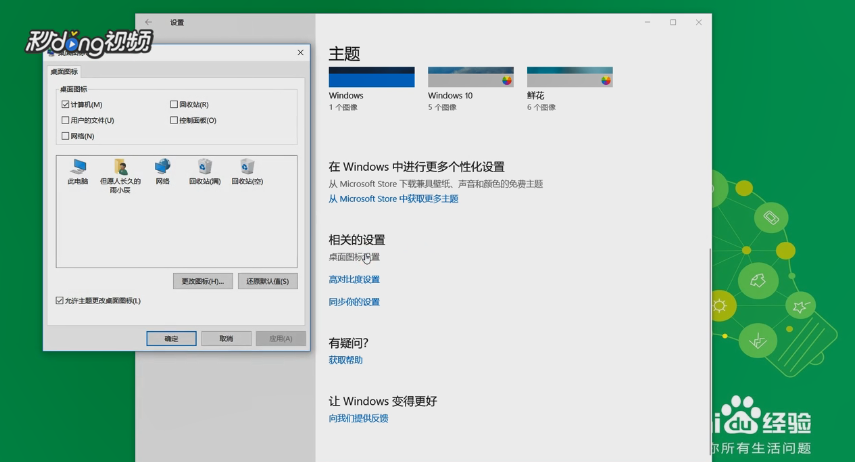Click the 取消 cancel button
This screenshot has height=462, width=855.
tap(226, 339)
